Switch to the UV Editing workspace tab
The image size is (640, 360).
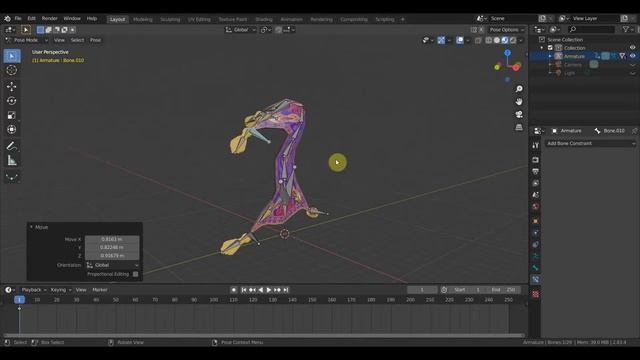(199, 19)
